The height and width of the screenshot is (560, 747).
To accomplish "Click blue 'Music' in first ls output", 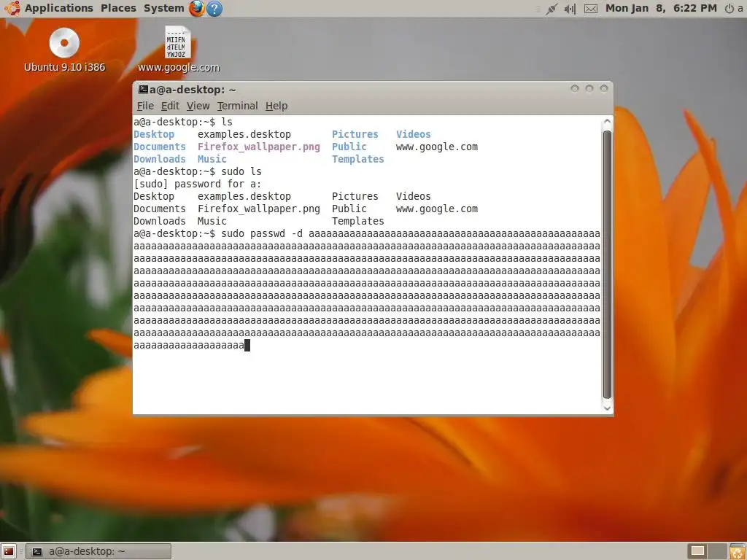I will (x=212, y=159).
